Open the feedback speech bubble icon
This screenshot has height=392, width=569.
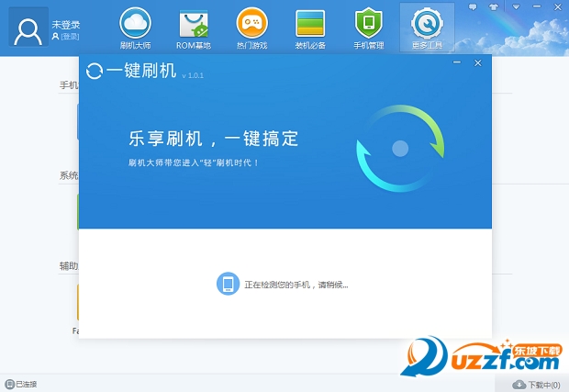point(473,7)
